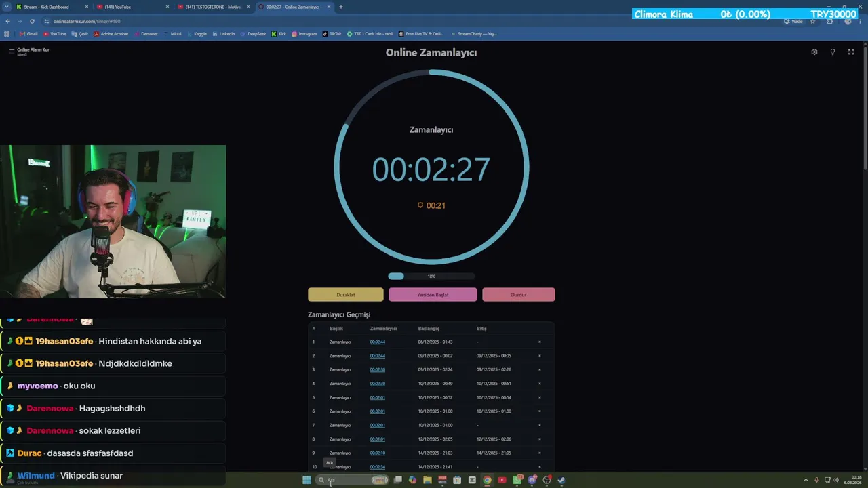
Task: Click the taskbar Ara search box
Action: click(x=353, y=480)
